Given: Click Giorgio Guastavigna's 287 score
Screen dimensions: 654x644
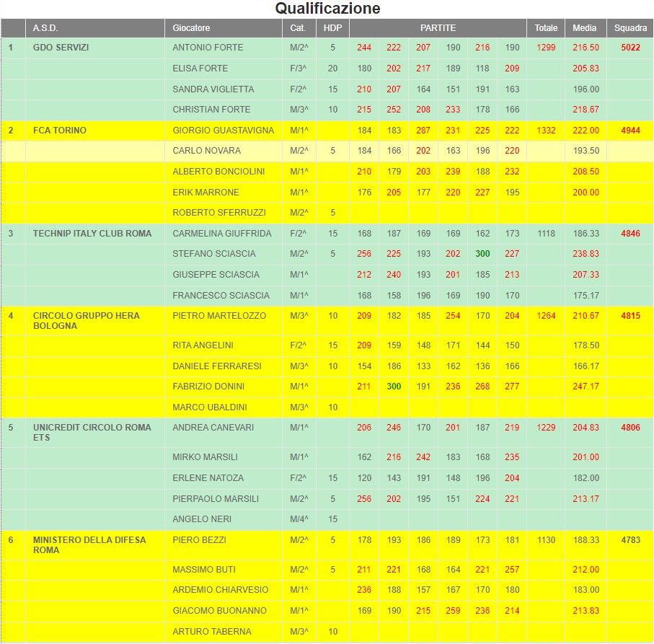Looking at the screenshot, I should [x=423, y=131].
